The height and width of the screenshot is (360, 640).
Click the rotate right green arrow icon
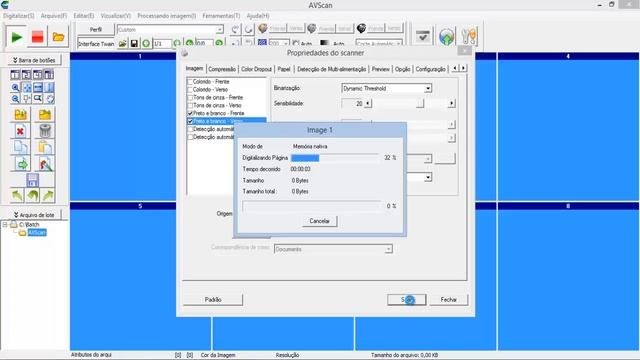(x=48, y=196)
